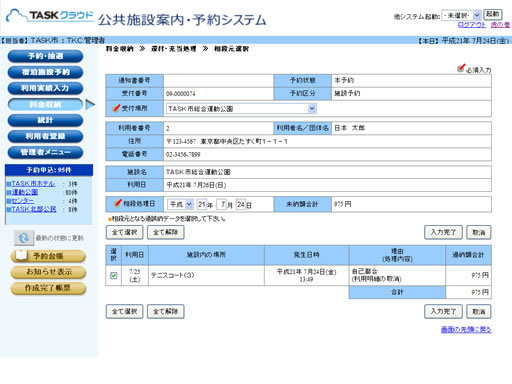Click the 相殺元選択 breadcrumb text
The height and width of the screenshot is (384, 512).
(231, 49)
